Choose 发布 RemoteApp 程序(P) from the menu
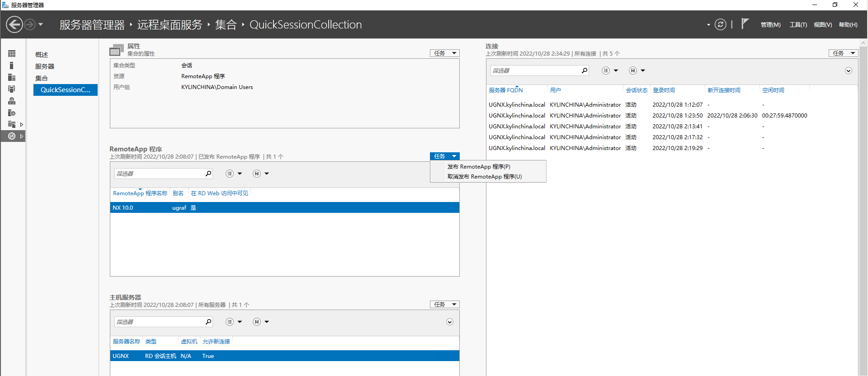Viewport: 868px width, 376px height. pos(479,167)
